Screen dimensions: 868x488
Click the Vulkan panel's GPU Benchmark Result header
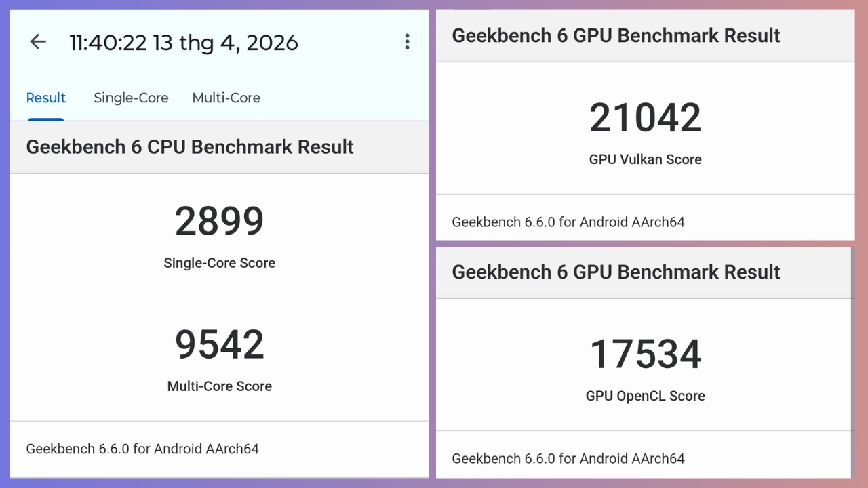616,36
